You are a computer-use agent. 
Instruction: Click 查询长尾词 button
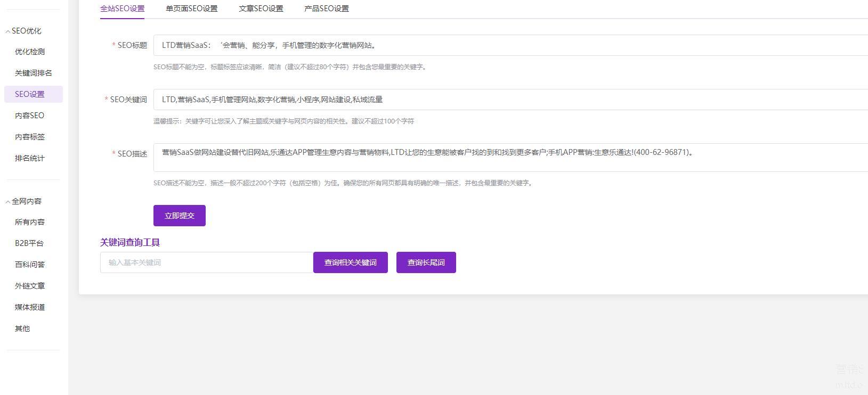coord(426,262)
